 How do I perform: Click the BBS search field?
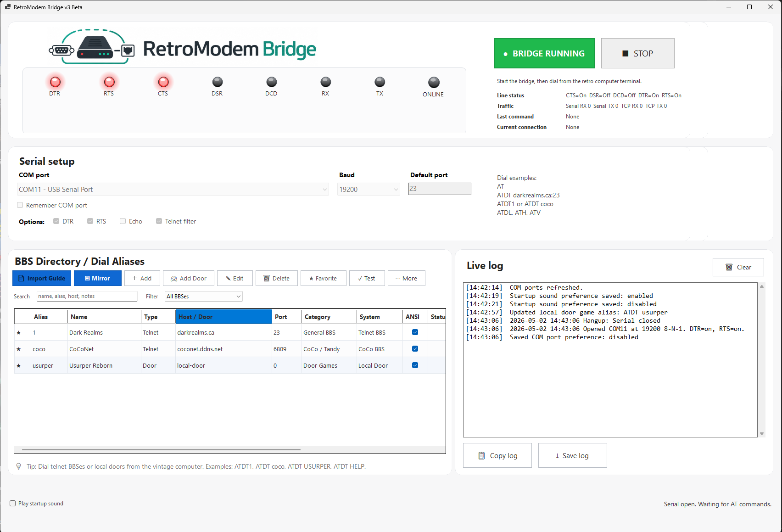(87, 297)
